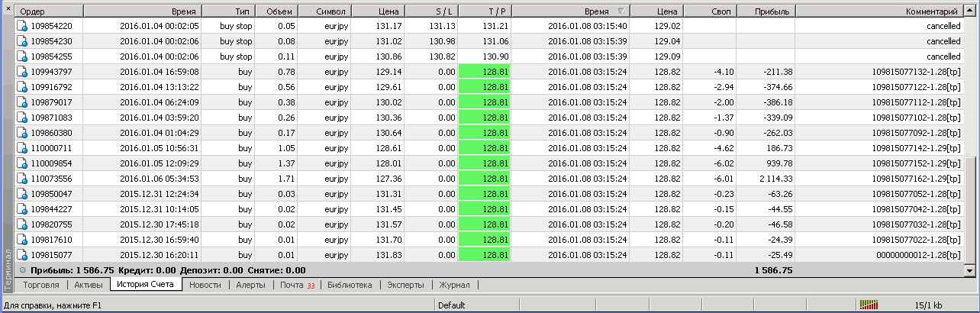980x313 pixels.
Task: Click the order icon for 110000711
Action: [x=22, y=148]
